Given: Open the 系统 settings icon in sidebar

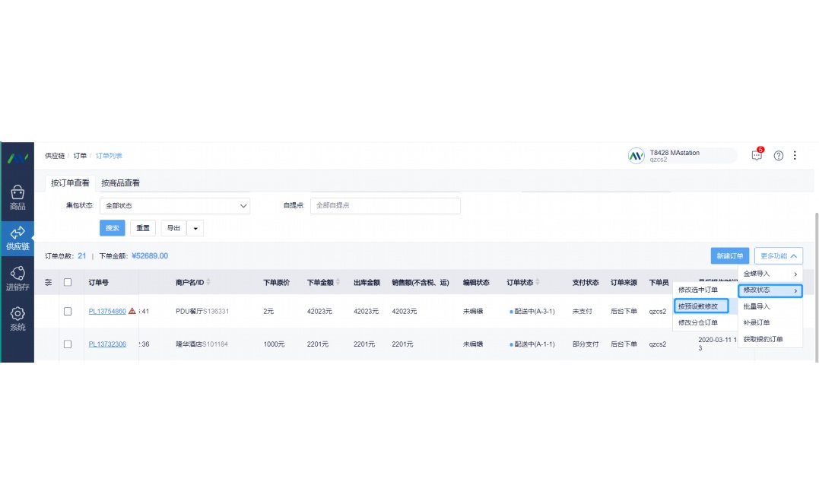Looking at the screenshot, I should (17, 317).
